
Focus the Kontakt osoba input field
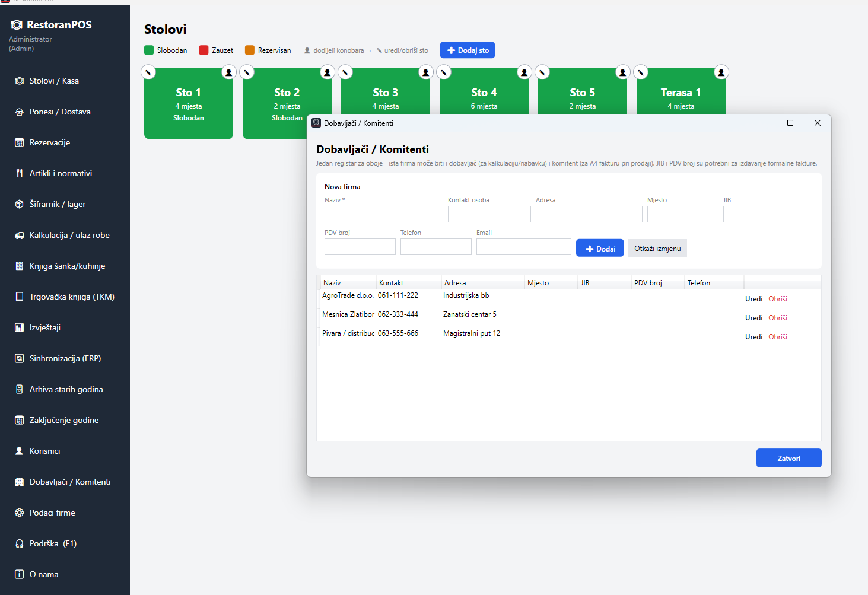489,214
